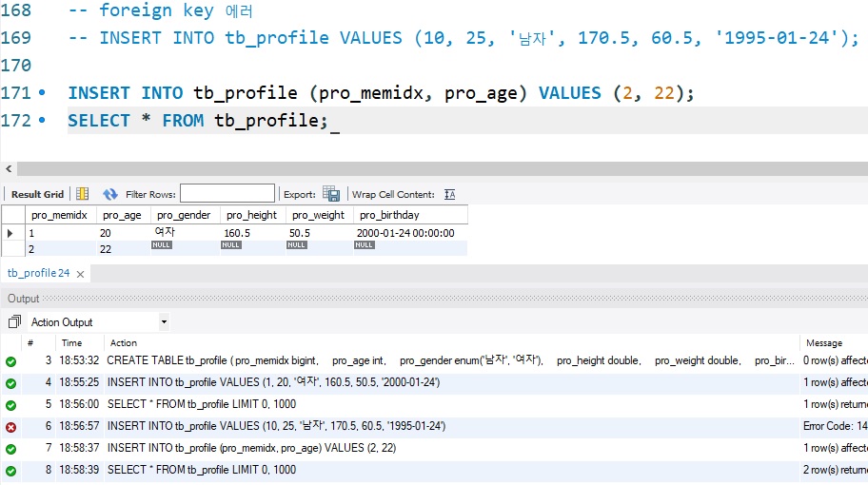Click the Time column header in output

click(x=71, y=343)
